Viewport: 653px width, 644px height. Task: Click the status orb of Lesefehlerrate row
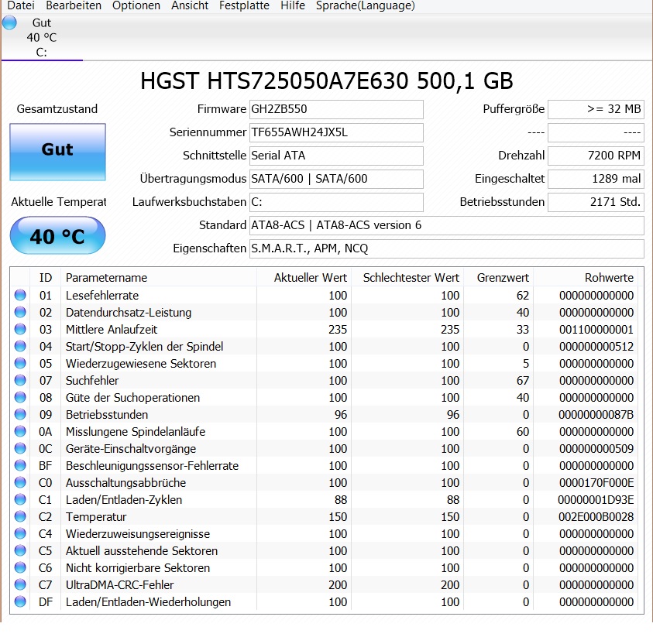pos(20,295)
